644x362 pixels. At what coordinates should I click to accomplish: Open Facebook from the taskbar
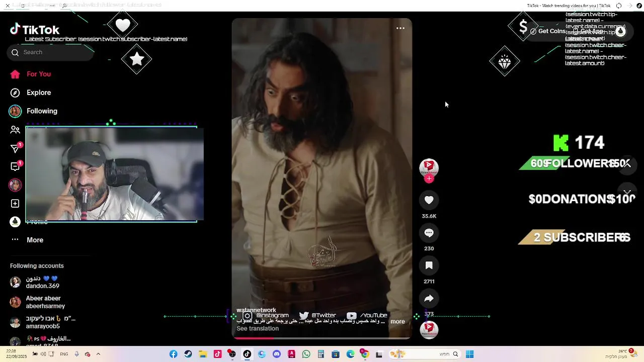pos(173,354)
